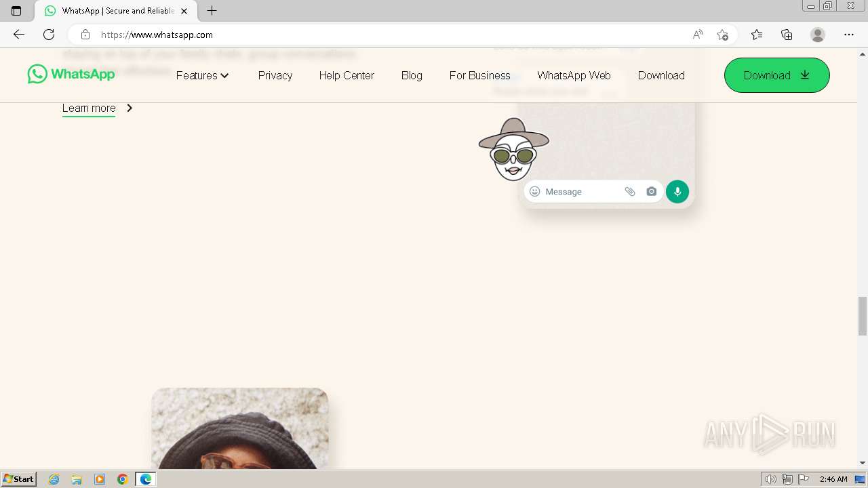Launch Google Chrome from taskbar
The image size is (868, 488).
coord(123,479)
